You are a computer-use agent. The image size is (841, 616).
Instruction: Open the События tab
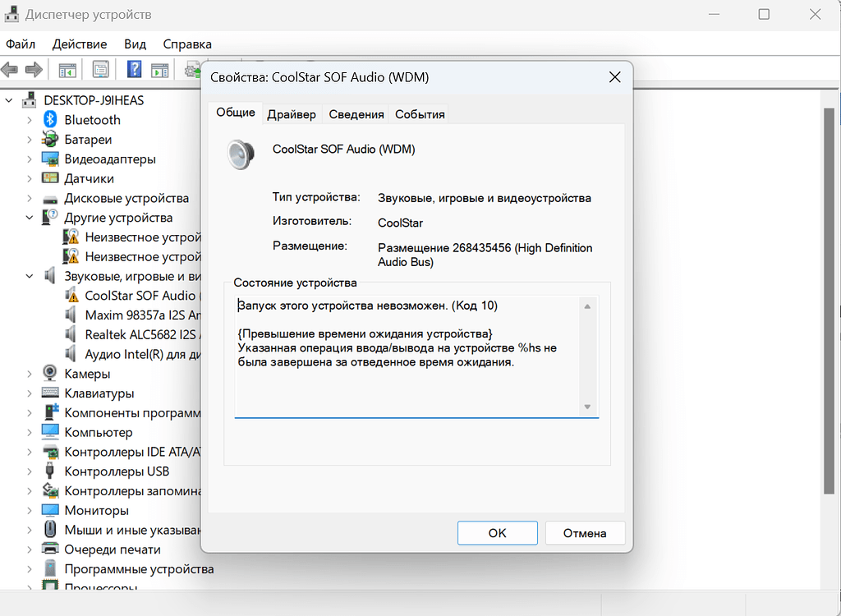(420, 114)
